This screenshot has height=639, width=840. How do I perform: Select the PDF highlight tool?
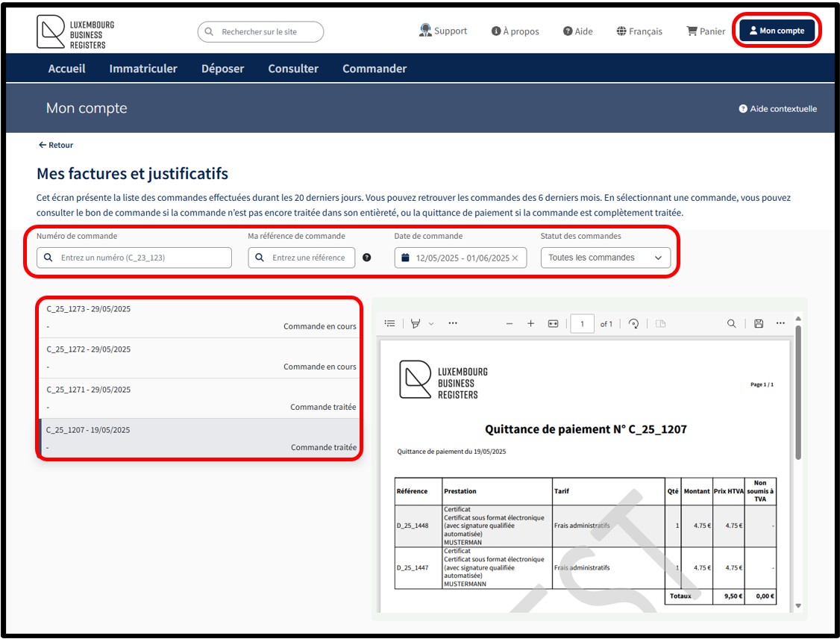(x=416, y=323)
